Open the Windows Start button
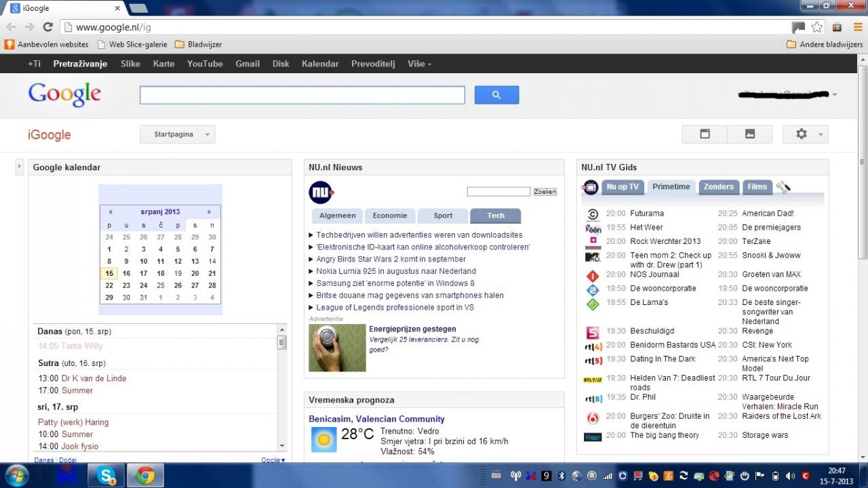The width and height of the screenshot is (868, 488). [16, 476]
